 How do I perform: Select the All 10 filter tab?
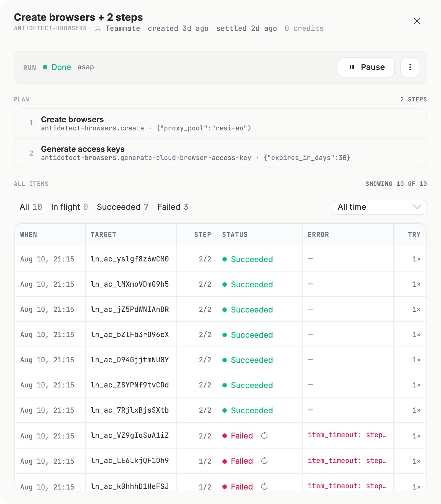pyautogui.click(x=31, y=207)
